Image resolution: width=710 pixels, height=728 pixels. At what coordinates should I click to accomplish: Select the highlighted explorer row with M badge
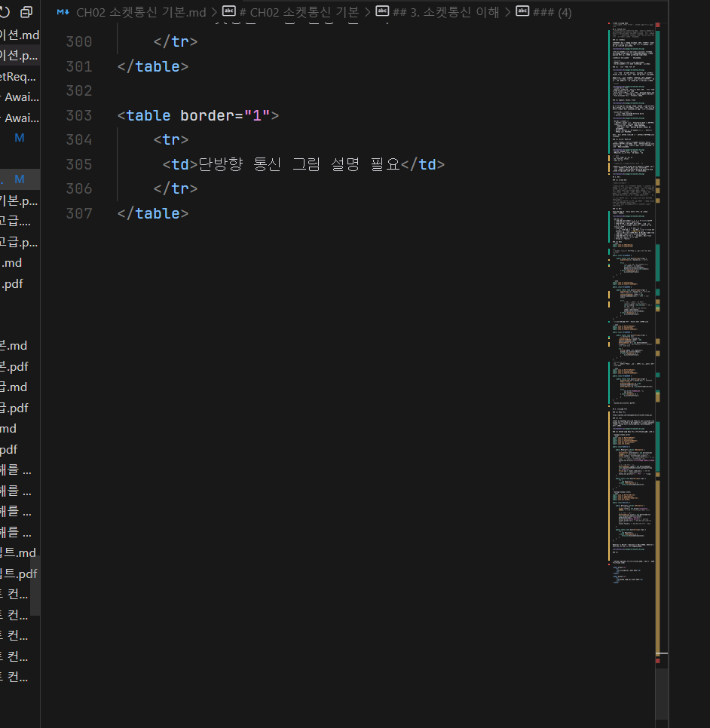point(20,179)
